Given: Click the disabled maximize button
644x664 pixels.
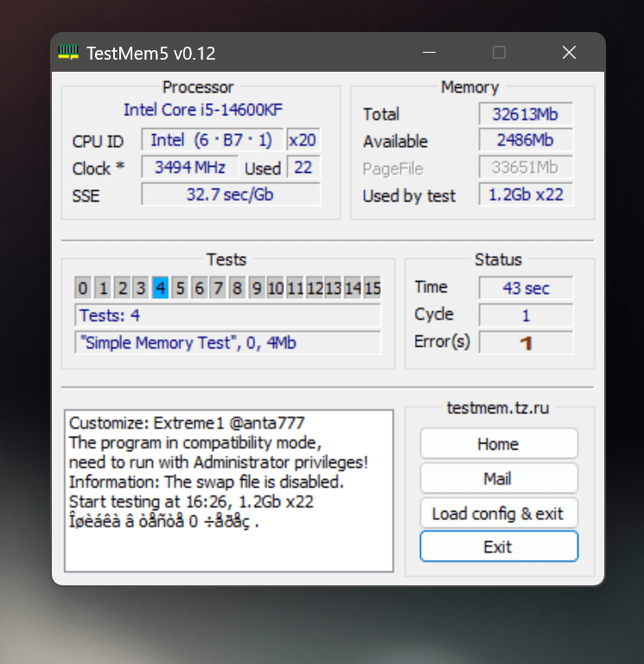Looking at the screenshot, I should pyautogui.click(x=499, y=53).
